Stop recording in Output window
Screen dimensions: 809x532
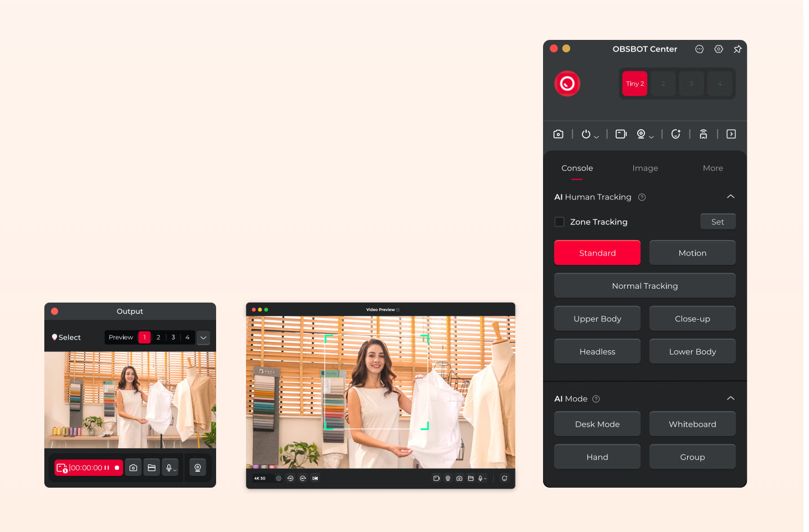[117, 468]
